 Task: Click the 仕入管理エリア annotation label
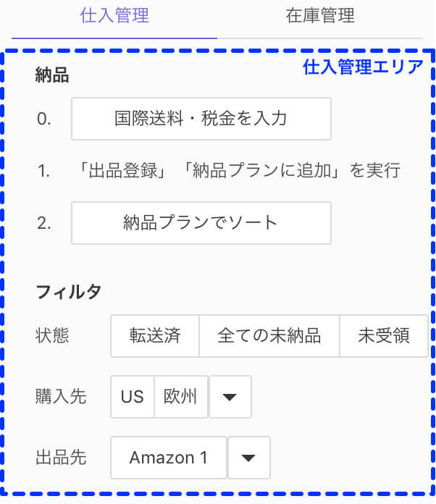point(363,67)
